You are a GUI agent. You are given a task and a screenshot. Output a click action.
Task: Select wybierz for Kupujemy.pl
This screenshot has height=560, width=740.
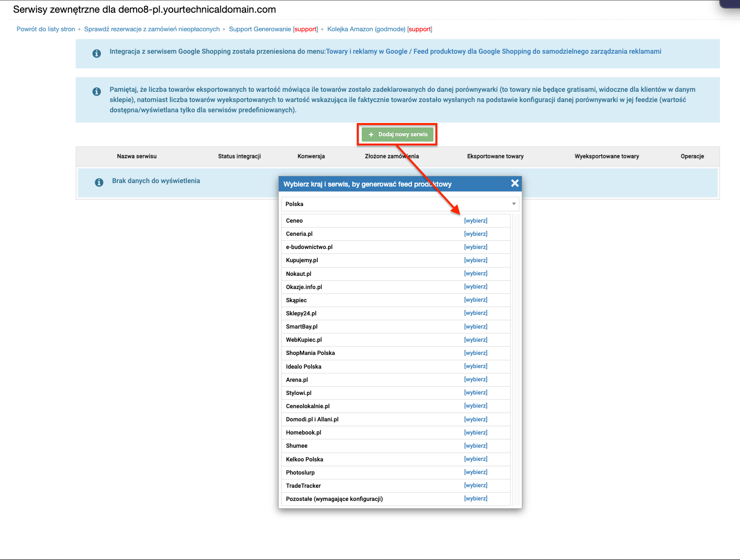tap(475, 260)
